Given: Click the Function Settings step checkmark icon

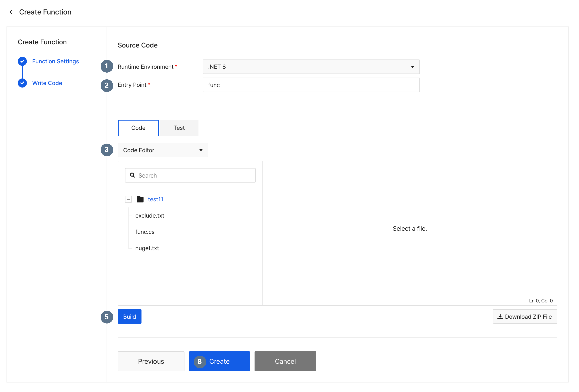Looking at the screenshot, I should pyautogui.click(x=22, y=61).
